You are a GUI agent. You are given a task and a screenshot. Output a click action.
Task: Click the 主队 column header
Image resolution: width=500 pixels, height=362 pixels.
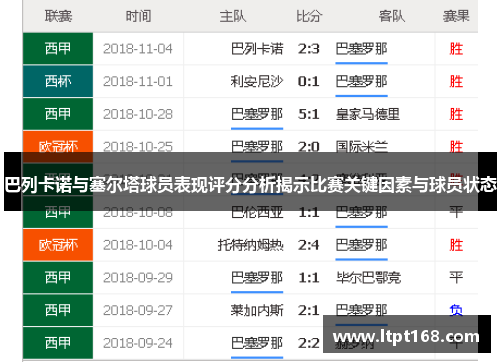coord(233,16)
